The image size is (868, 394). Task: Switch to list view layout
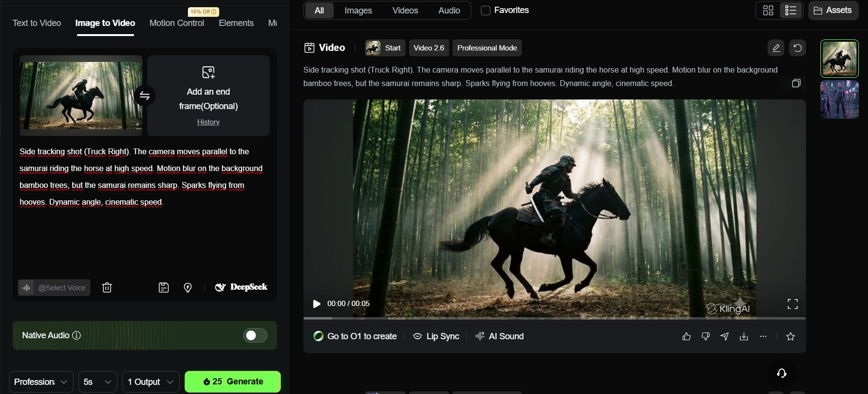pos(791,10)
